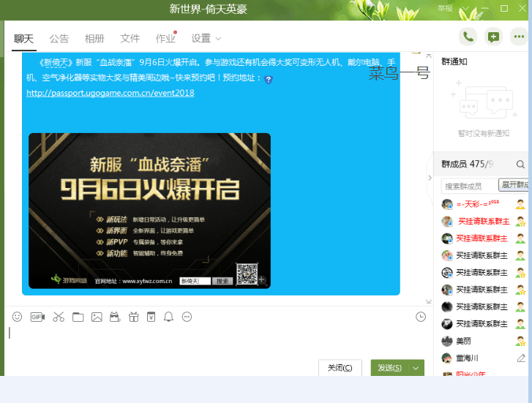
Task: Collapse the right side panel arrow
Action: 430,178
